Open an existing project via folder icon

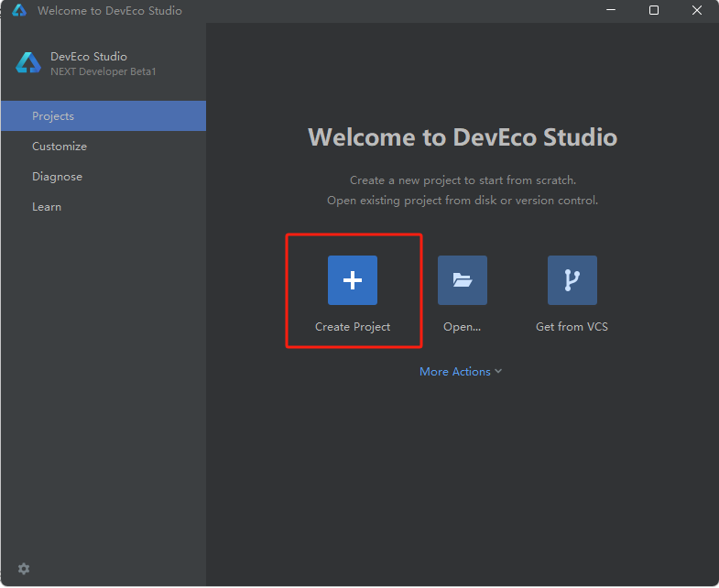tap(463, 280)
